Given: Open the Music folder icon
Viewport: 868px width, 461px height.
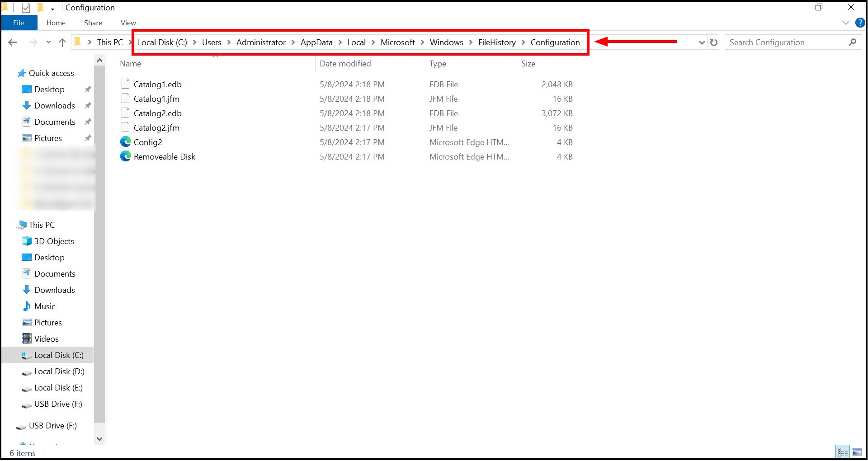Looking at the screenshot, I should tap(27, 306).
